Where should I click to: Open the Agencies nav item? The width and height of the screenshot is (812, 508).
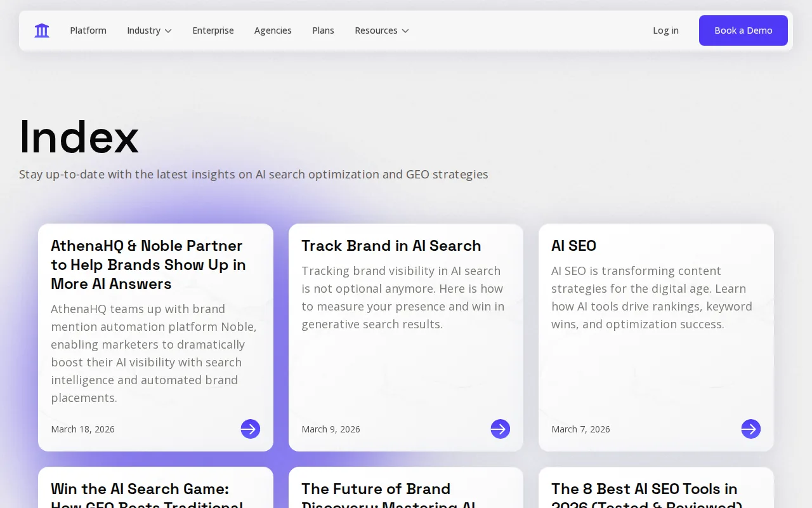[273, 30]
